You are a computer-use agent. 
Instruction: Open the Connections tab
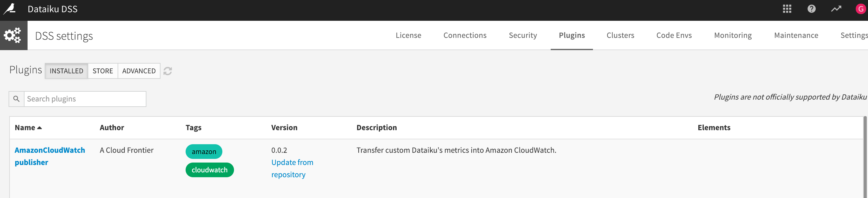465,35
